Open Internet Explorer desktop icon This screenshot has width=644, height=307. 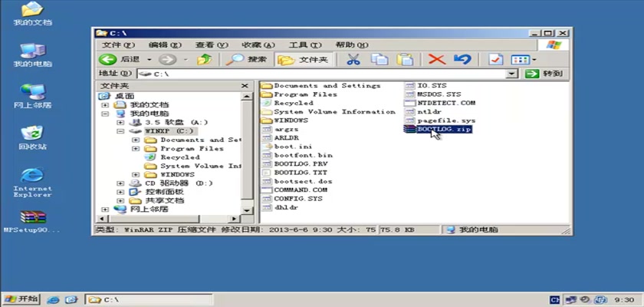32,182
